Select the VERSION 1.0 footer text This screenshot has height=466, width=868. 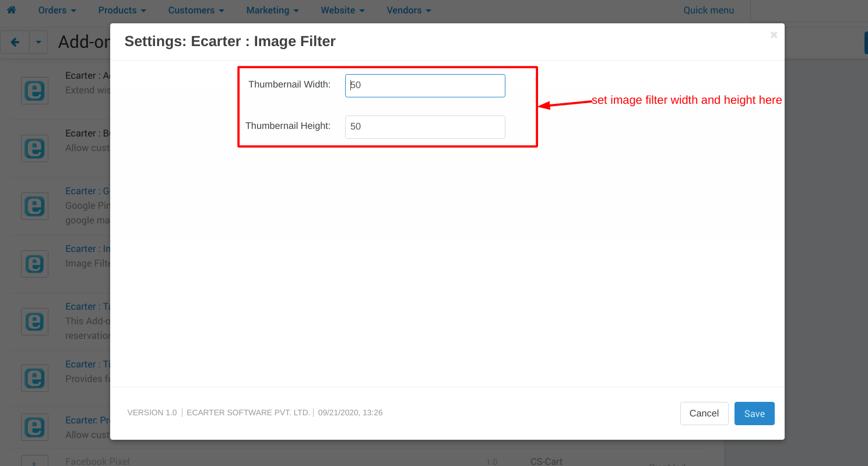pos(152,413)
